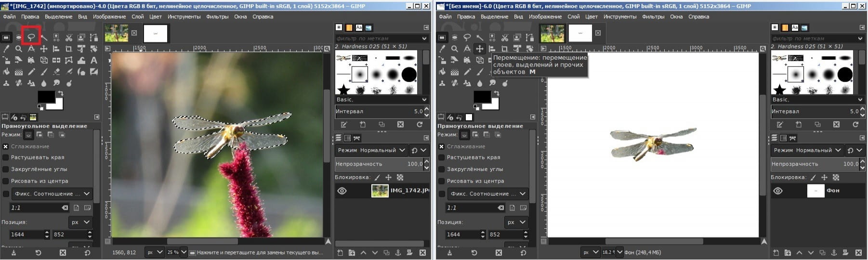This screenshot has height=260, width=868.
Task: Select the Rectangle Select tool in left window
Action: click(6, 37)
